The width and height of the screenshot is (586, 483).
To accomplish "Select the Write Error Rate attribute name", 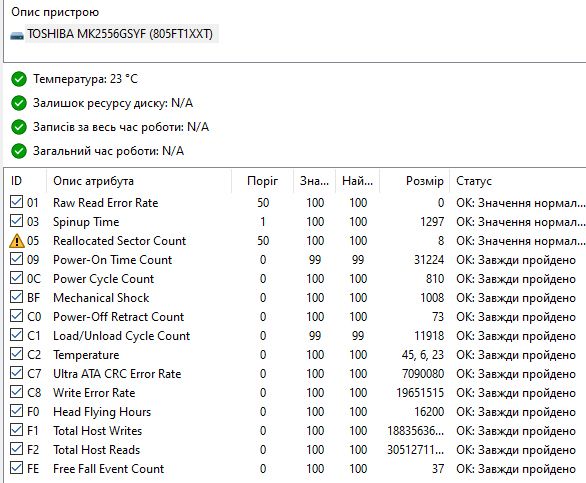I will (94, 393).
